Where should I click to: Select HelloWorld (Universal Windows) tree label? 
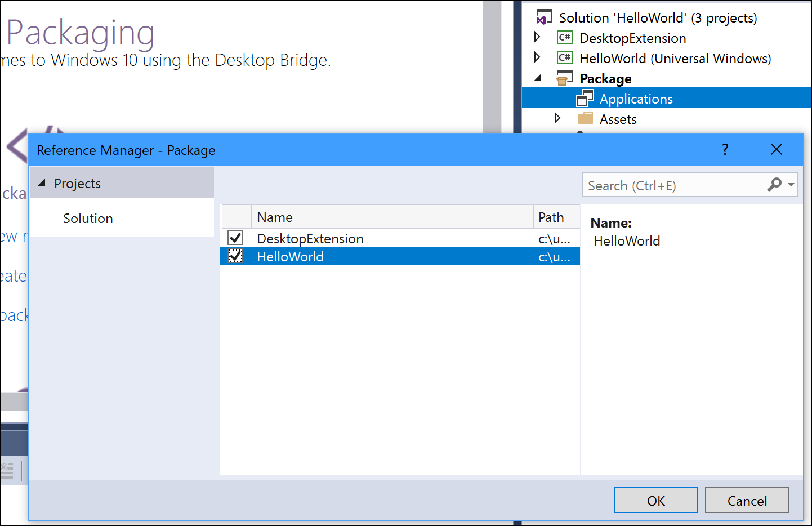tap(675, 59)
